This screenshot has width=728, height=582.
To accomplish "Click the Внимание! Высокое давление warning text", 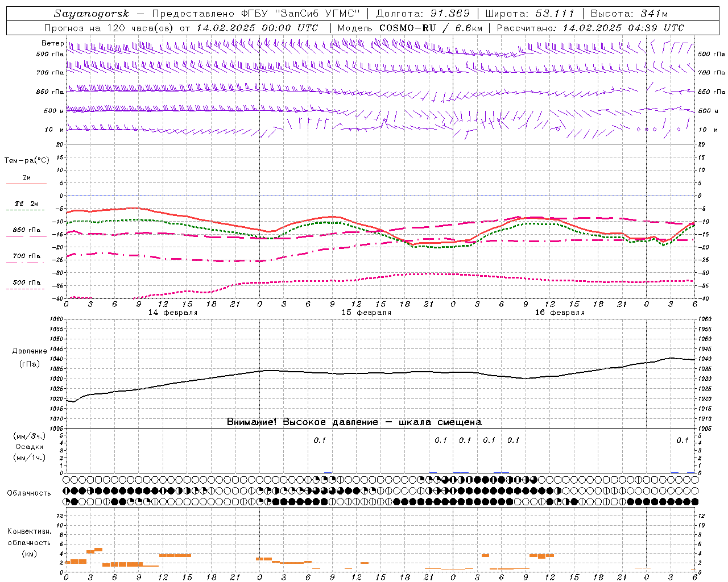I will tap(354, 422).
